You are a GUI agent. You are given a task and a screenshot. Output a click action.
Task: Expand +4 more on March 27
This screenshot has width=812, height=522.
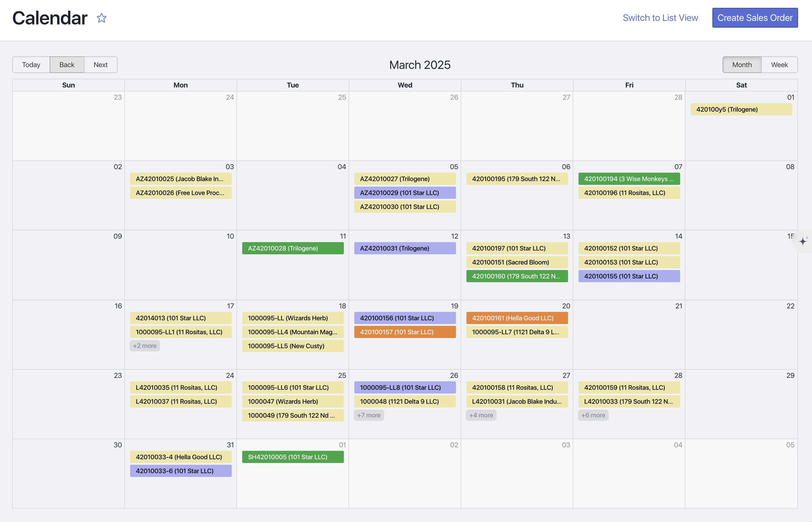click(481, 415)
